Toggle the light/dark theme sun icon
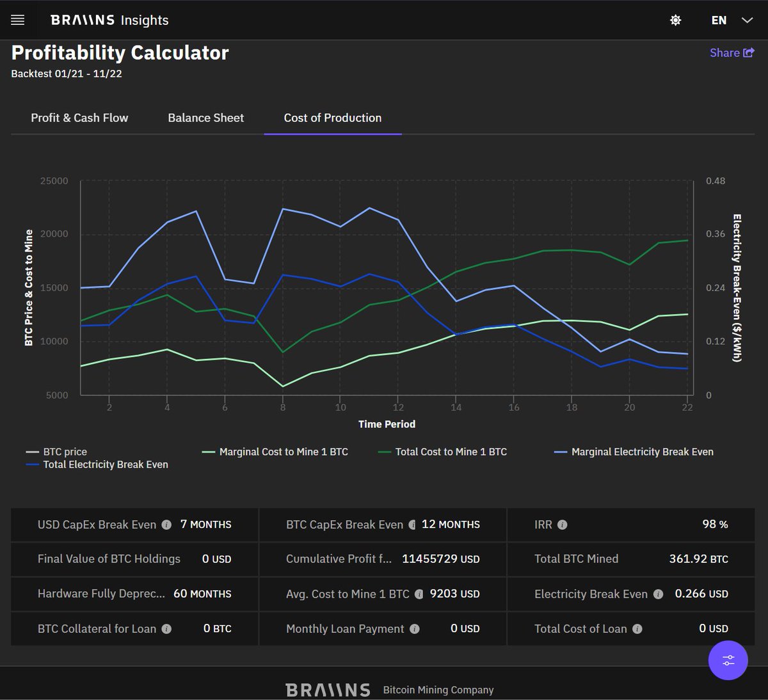Screen dimensions: 768x700 point(675,20)
